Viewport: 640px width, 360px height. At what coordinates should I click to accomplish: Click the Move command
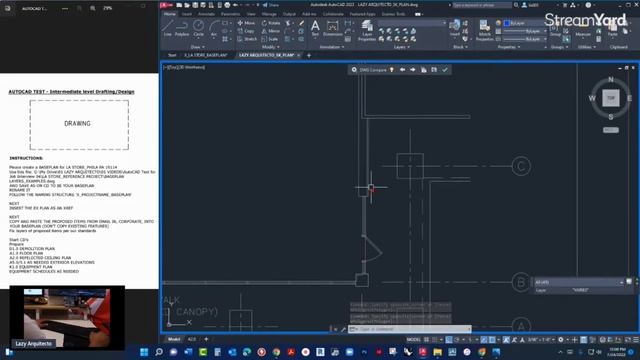246,23
